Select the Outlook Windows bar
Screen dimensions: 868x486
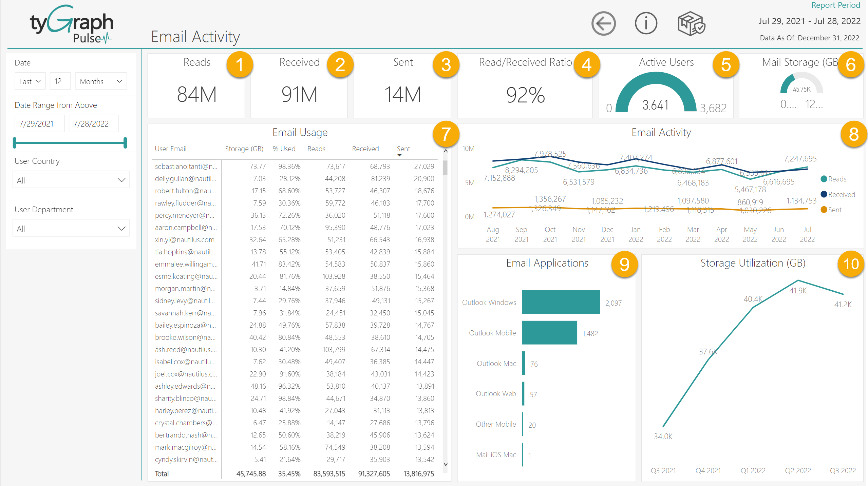click(561, 302)
